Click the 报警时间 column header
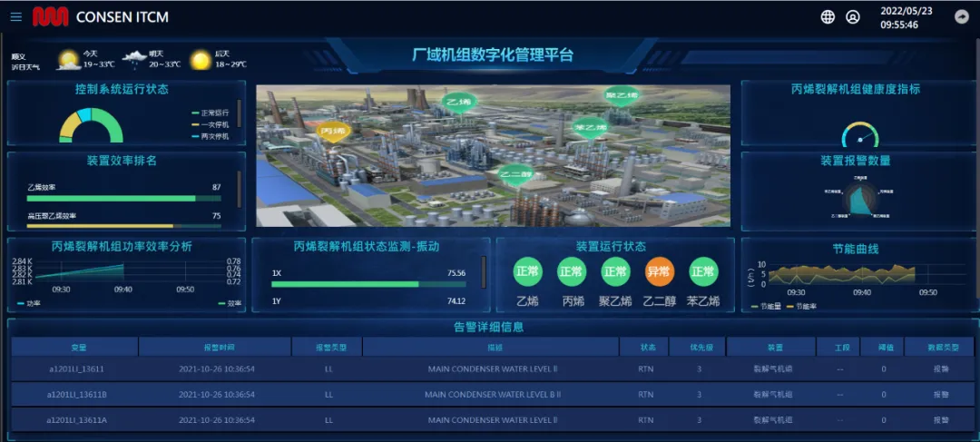Screen dimensions: 980x442 tap(215, 347)
